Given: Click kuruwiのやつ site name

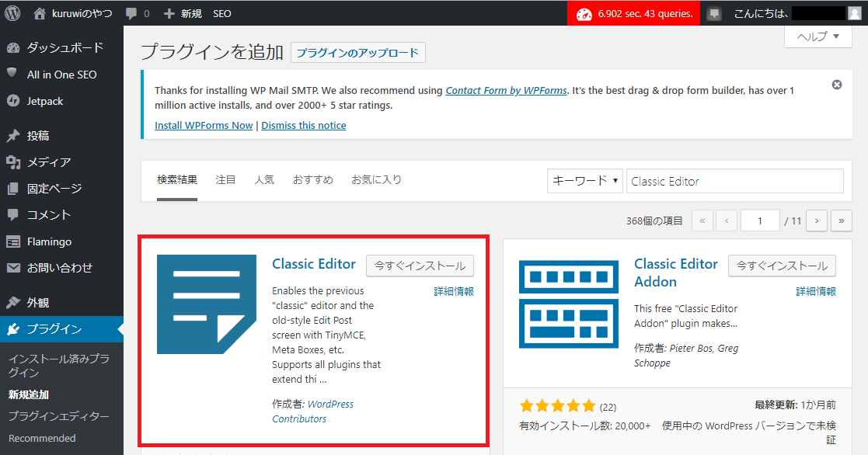Looking at the screenshot, I should pyautogui.click(x=82, y=14).
